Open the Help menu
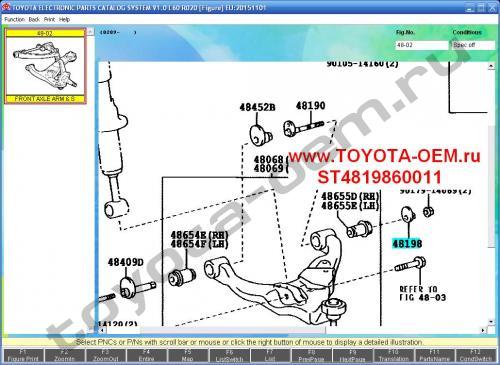 pos(64,20)
